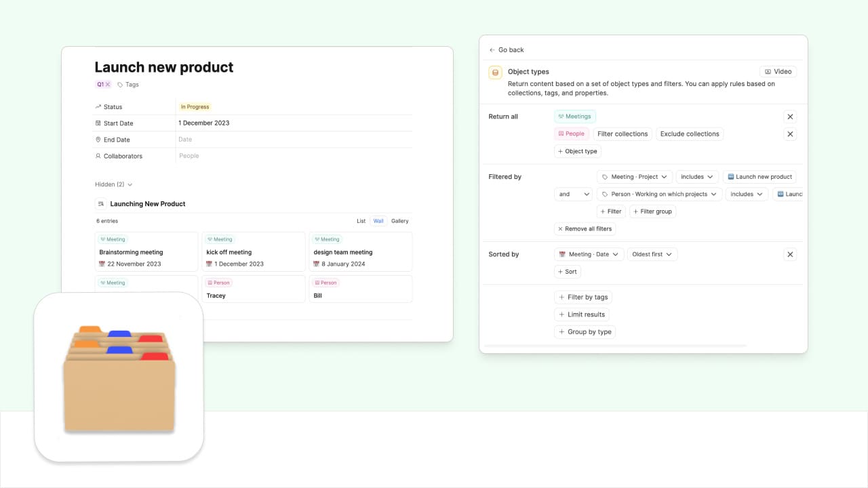The width and height of the screenshot is (868, 488).
Task: Click the Filter by tags button
Action: (584, 298)
